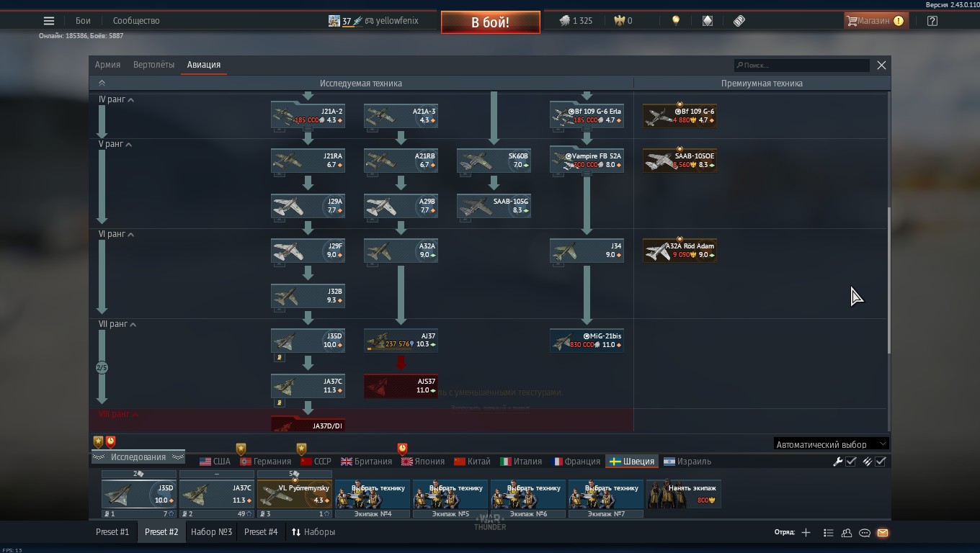Open Golden Eagles balance icon
Image resolution: width=980 pixels, height=553 pixels.
[618, 21]
